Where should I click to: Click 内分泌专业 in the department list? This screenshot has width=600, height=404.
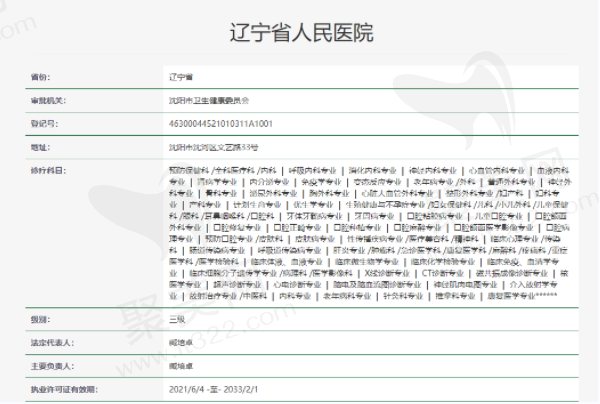269,182
